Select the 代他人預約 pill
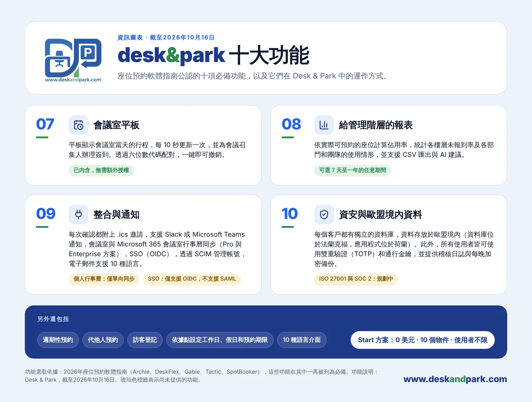The height and width of the screenshot is (402, 532). 103,340
